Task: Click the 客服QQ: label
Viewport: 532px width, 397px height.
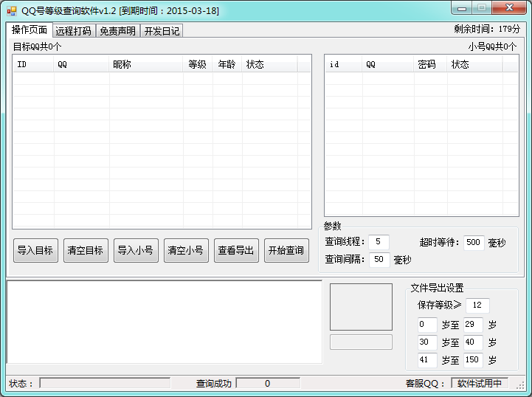Action: click(x=425, y=384)
